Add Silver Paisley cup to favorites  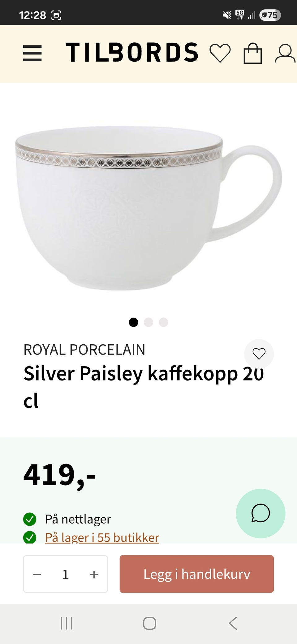pos(259,354)
